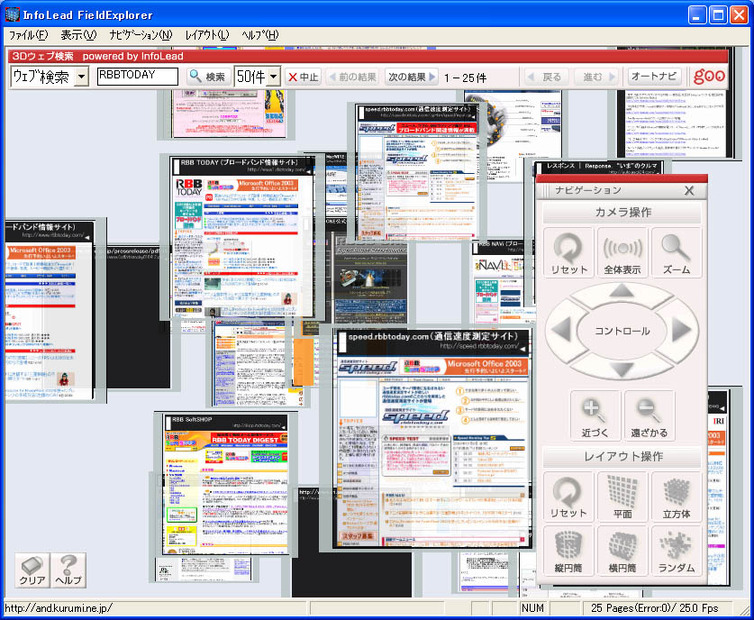Click the goo logo
The image size is (754, 620).
pos(709,76)
